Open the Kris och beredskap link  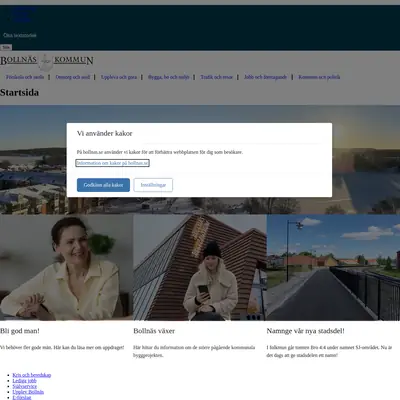[32, 375]
